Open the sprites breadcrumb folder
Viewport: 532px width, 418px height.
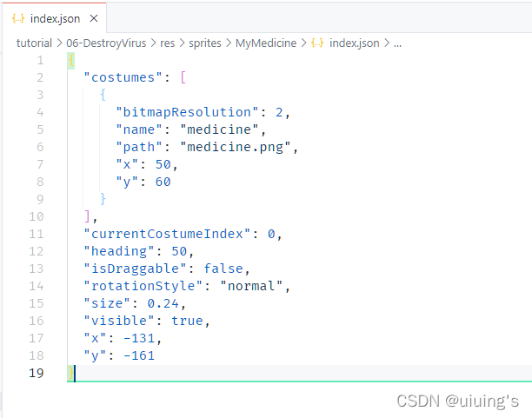pyautogui.click(x=205, y=43)
